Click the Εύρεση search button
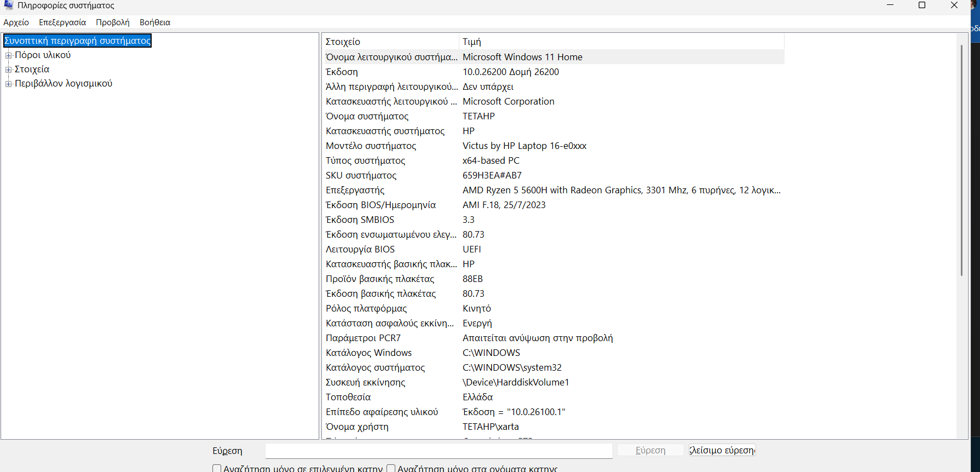 pyautogui.click(x=650, y=450)
